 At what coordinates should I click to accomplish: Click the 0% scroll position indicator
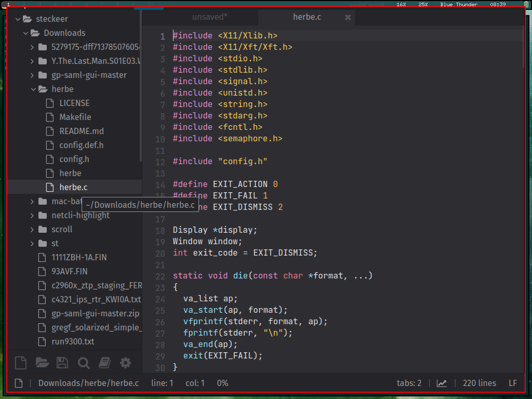(x=222, y=383)
